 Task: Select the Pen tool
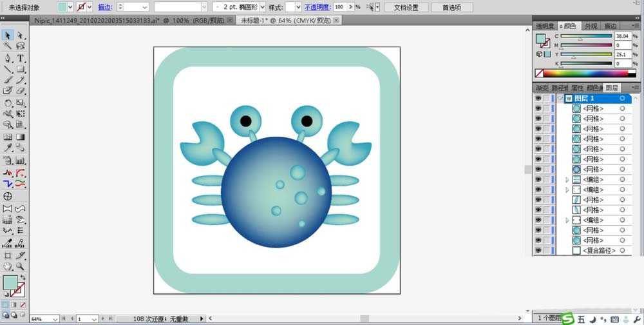(x=8, y=59)
